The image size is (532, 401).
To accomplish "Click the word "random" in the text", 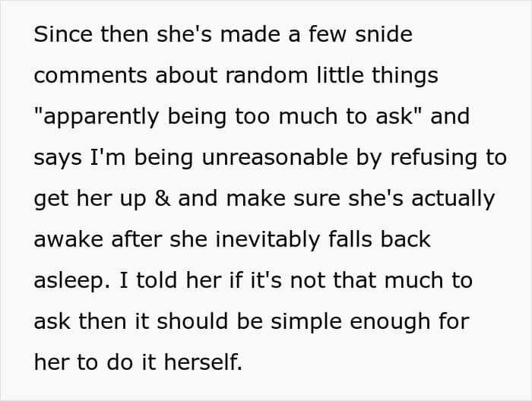I will (x=266, y=75).
